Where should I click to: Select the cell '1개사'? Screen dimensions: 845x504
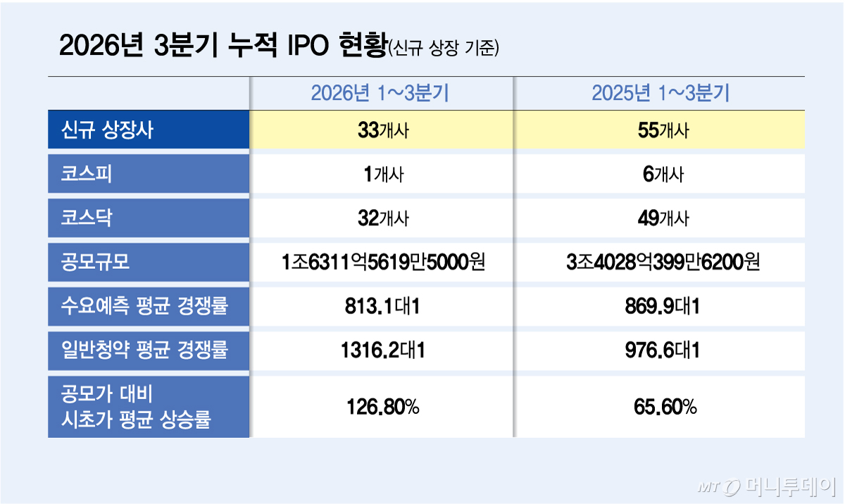382,175
